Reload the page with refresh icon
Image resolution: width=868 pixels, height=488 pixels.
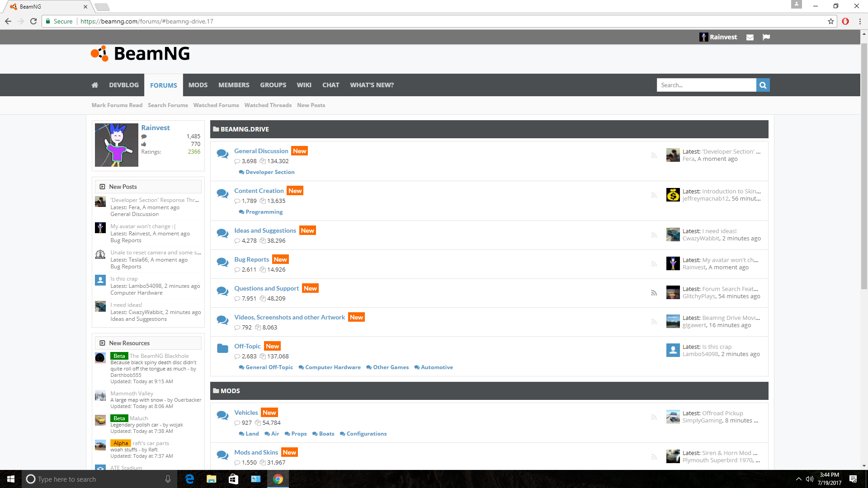click(x=33, y=21)
